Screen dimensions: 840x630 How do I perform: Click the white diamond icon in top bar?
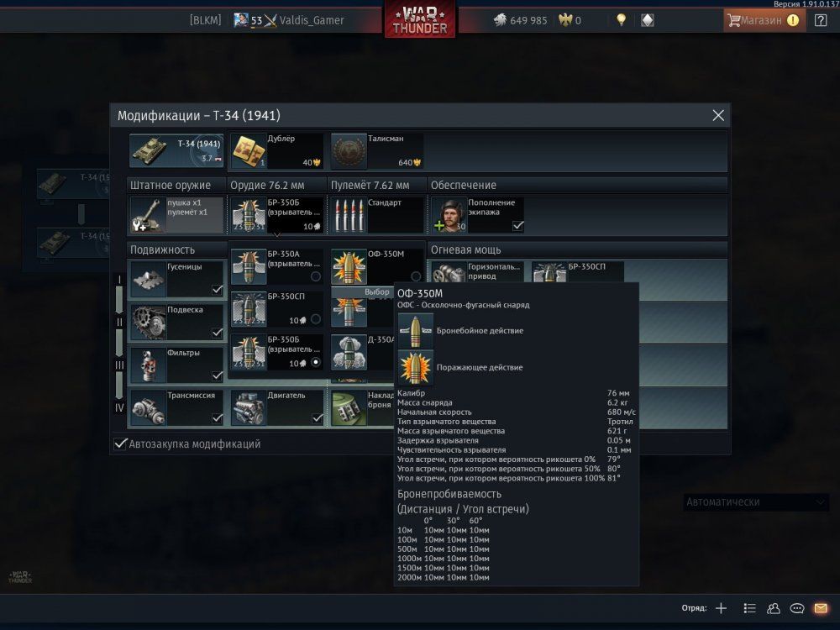(x=648, y=20)
